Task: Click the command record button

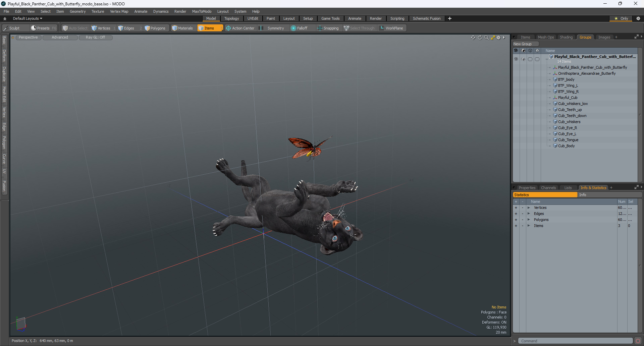Action: pyautogui.click(x=638, y=341)
